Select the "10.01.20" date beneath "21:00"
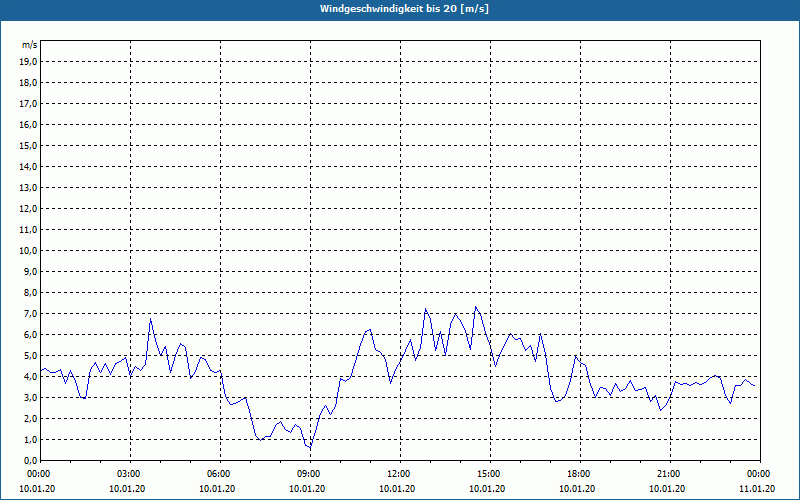Image resolution: width=800 pixels, height=500 pixels. pyautogui.click(x=667, y=489)
